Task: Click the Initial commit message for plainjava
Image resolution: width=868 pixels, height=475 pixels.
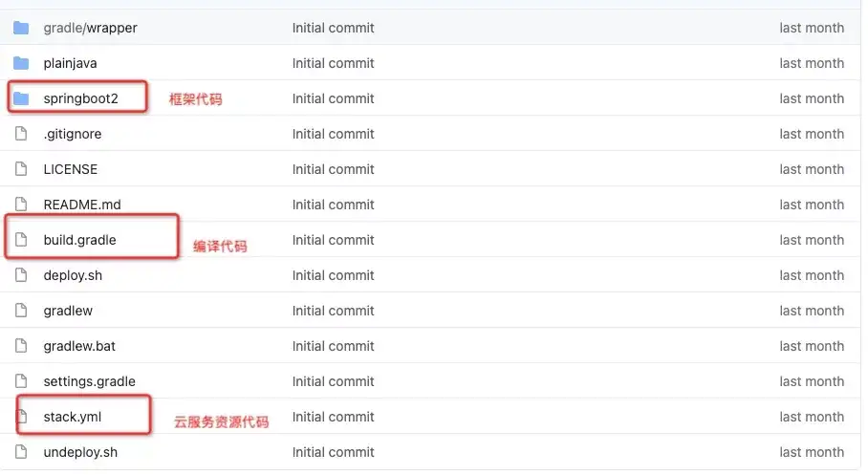Action: pos(333,63)
